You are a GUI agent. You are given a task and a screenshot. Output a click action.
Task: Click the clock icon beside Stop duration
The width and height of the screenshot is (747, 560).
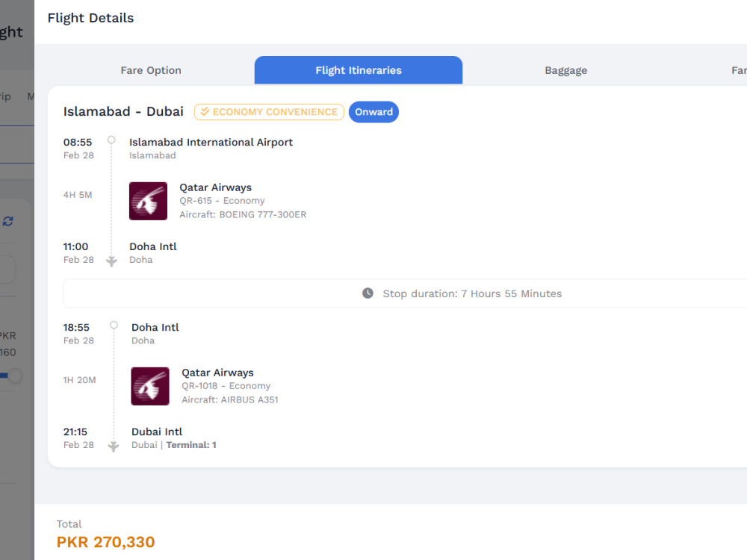click(x=368, y=293)
